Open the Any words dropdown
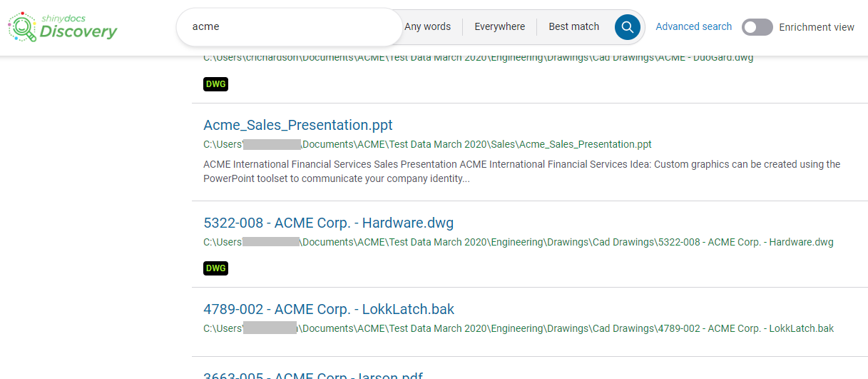Image resolution: width=868 pixels, height=379 pixels. [427, 27]
